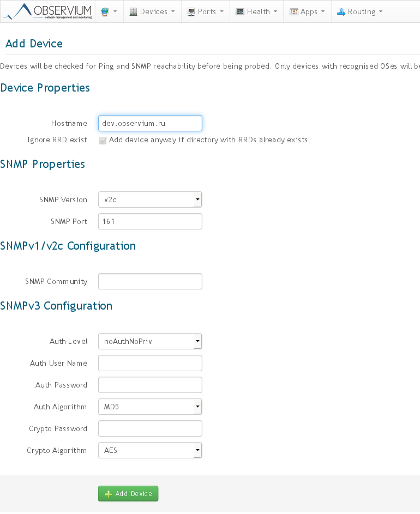Open the SNMP Version dropdown
Image resolution: width=420 pixels, height=514 pixels.
(150, 199)
